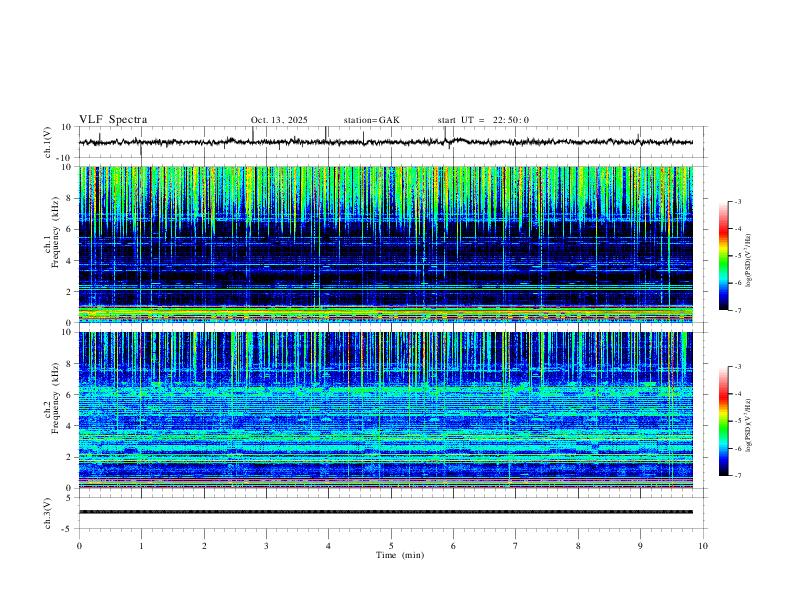This screenshot has height=612, width=792.
Task: Click the "2" frequency tick on ch.1 spectrogram axis
Action: (x=70, y=291)
